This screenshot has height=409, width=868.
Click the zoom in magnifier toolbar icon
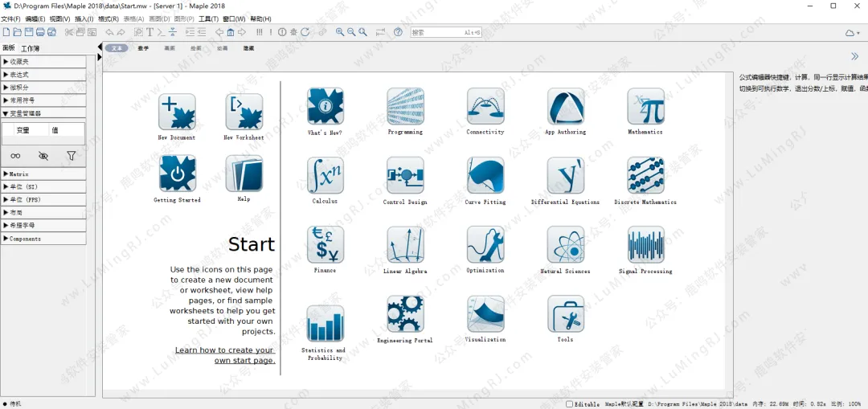coord(340,32)
